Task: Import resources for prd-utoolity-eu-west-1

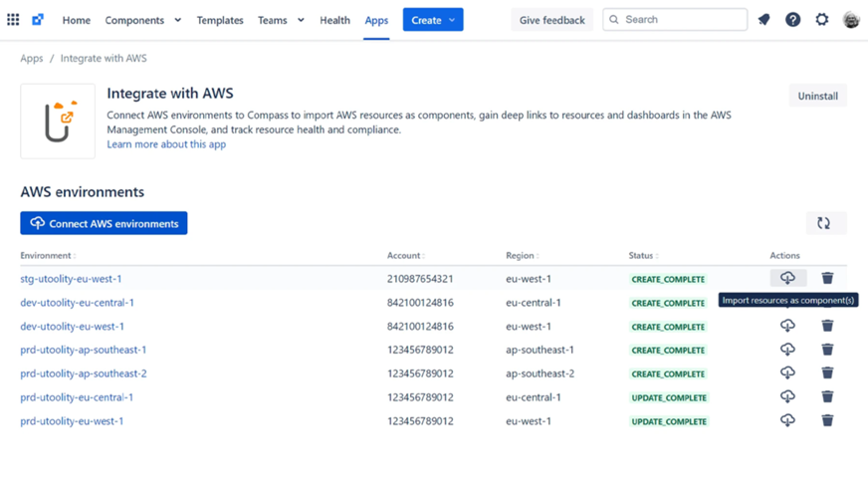Action: 787,420
